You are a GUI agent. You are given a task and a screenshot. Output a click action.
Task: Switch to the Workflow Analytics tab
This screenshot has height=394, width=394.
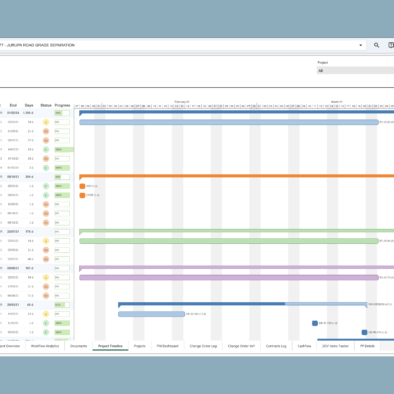(x=45, y=346)
